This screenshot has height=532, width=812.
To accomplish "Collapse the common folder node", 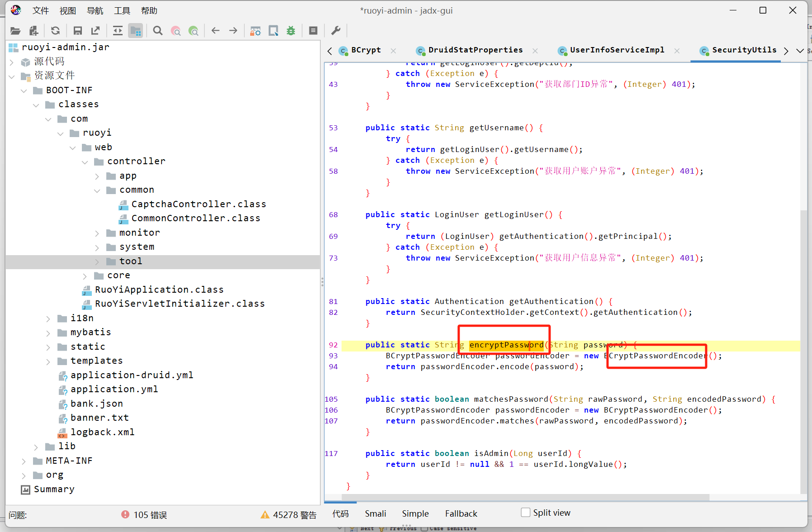I will [x=97, y=190].
